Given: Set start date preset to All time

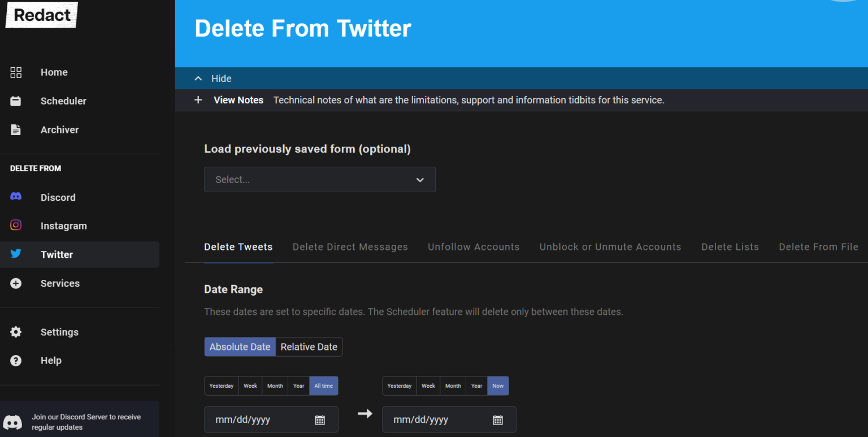Looking at the screenshot, I should [324, 386].
